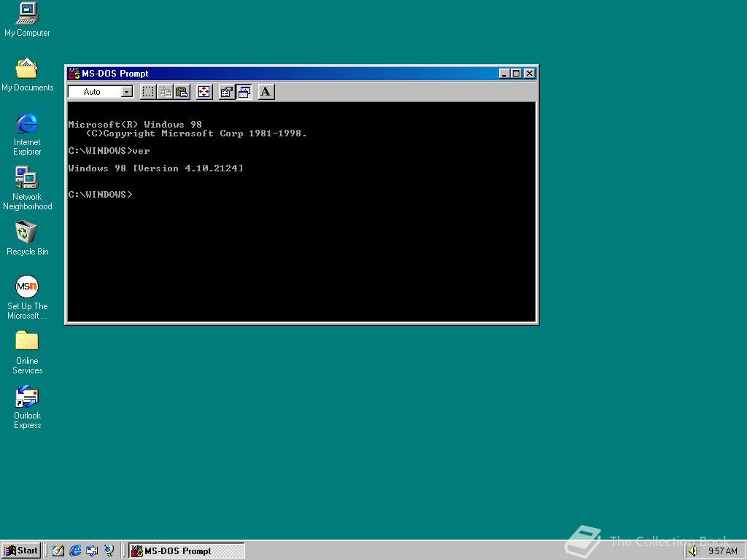Select the Online Services folder icon
This screenshot has width=747, height=560.
[x=27, y=352]
